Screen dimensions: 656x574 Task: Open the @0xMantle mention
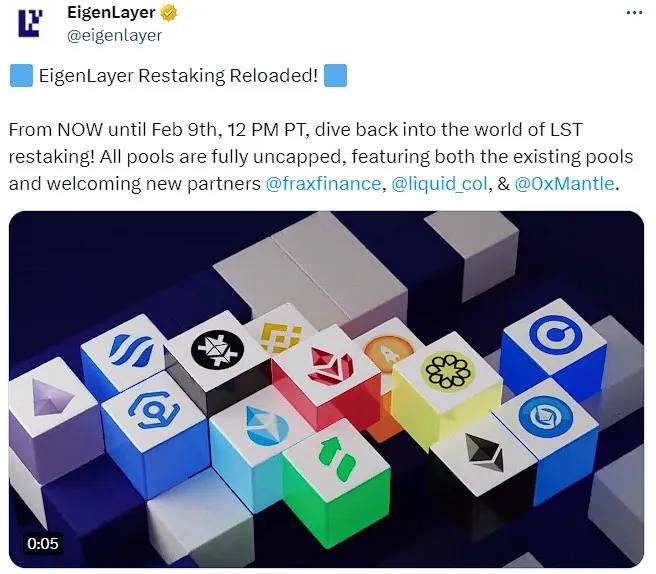[x=564, y=184]
